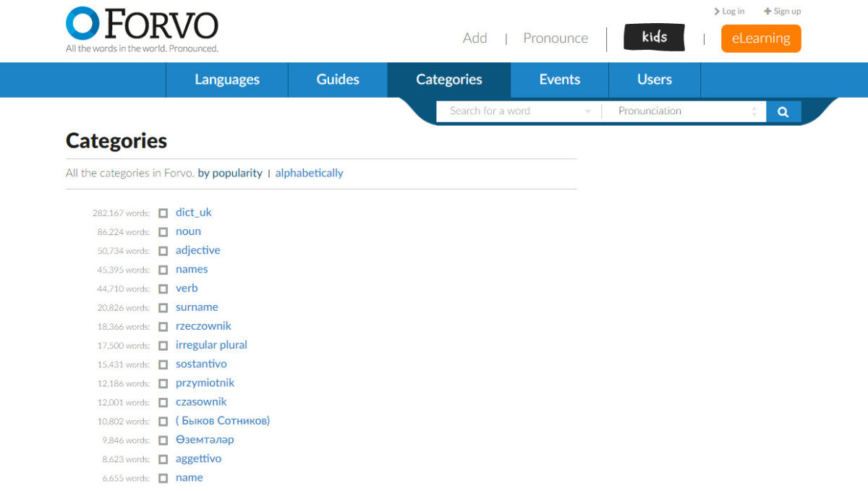The image size is (868, 491).
Task: Click the 6,655 words count text
Action: tap(126, 478)
